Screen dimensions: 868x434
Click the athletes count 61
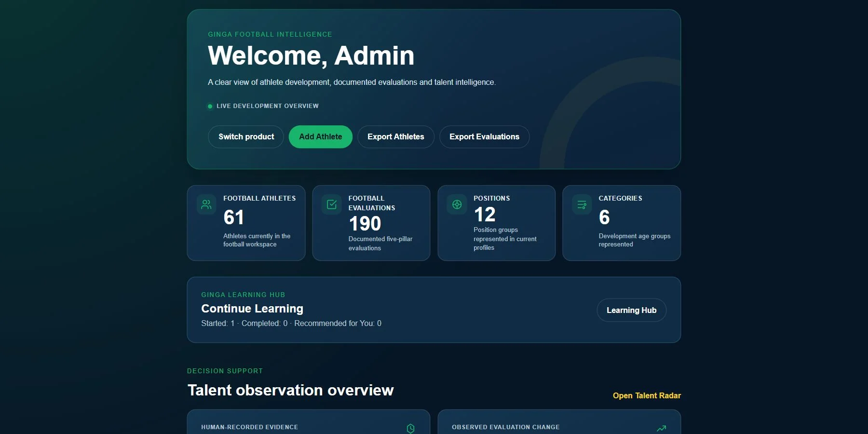233,217
